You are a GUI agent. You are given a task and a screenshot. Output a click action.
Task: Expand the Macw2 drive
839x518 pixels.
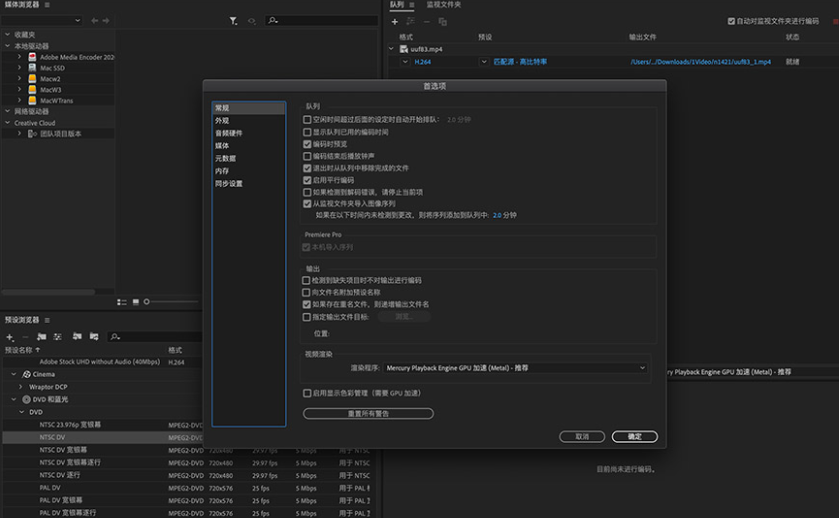pos(19,79)
